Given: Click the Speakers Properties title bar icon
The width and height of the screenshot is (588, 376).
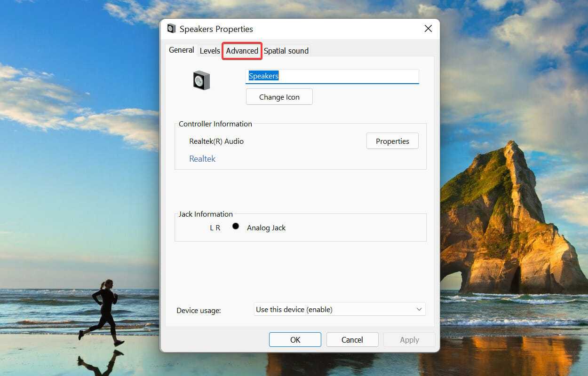Looking at the screenshot, I should [171, 29].
